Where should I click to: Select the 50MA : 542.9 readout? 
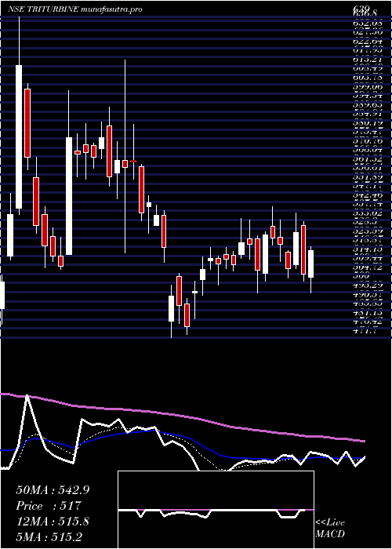[53, 490]
